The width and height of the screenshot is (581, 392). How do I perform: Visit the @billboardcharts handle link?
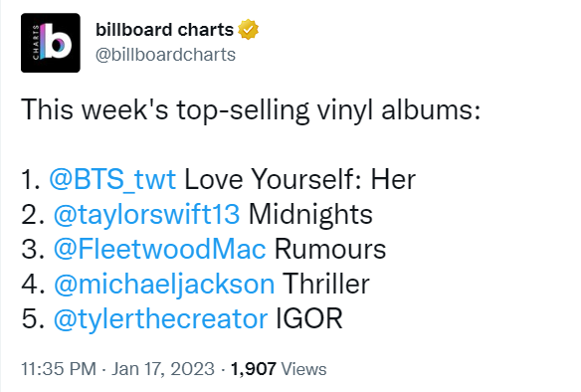(x=165, y=55)
